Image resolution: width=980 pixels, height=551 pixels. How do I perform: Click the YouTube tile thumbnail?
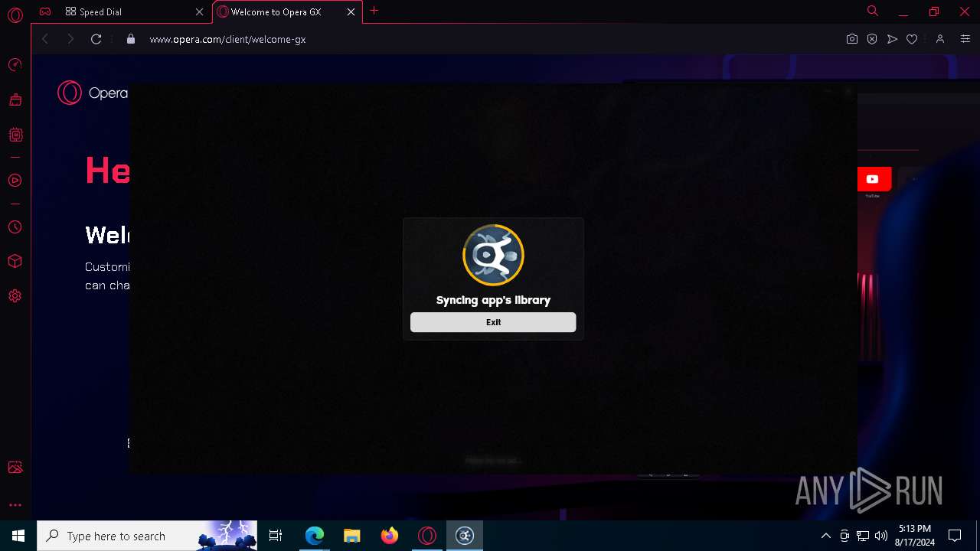tap(873, 179)
